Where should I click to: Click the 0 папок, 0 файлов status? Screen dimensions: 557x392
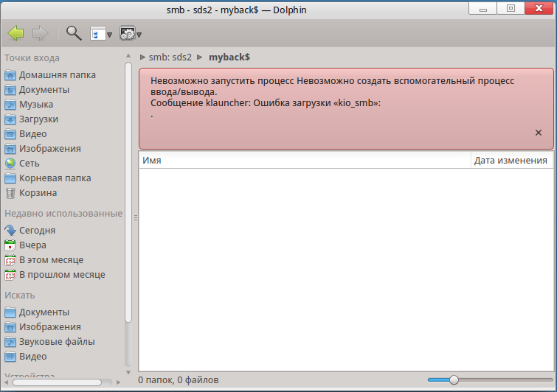point(179,380)
